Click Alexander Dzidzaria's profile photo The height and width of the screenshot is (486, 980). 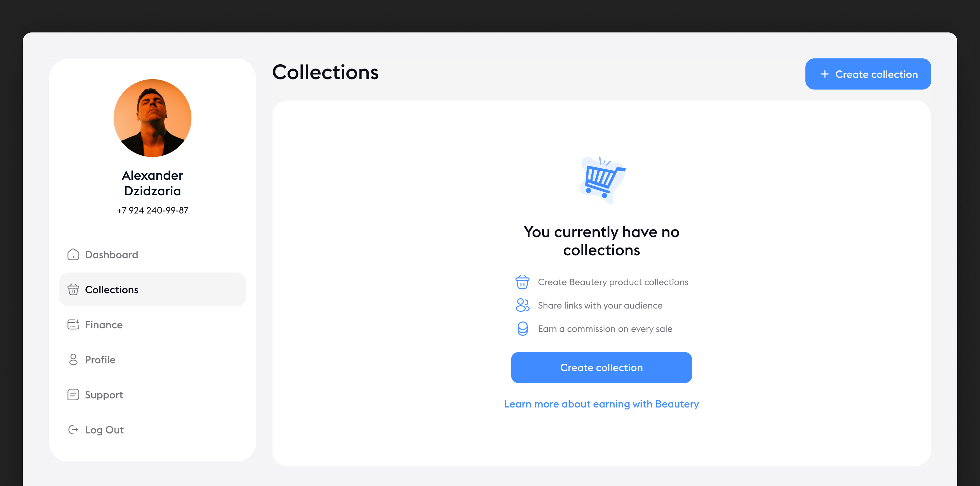(152, 118)
